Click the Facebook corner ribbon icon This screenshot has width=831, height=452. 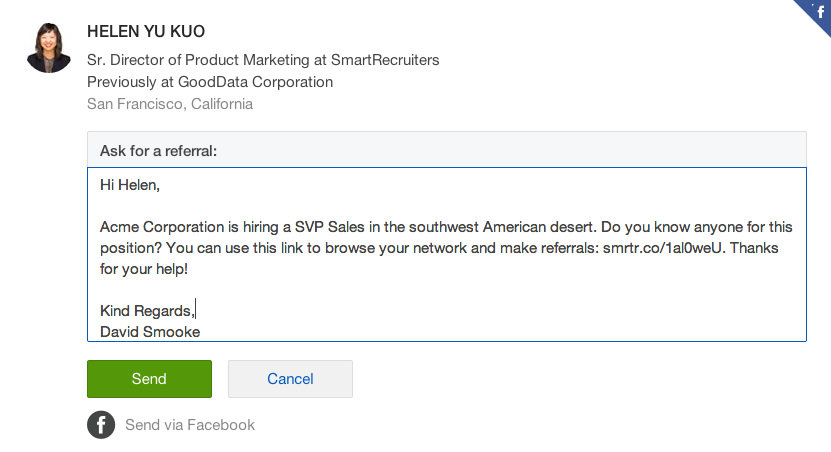coord(817,13)
